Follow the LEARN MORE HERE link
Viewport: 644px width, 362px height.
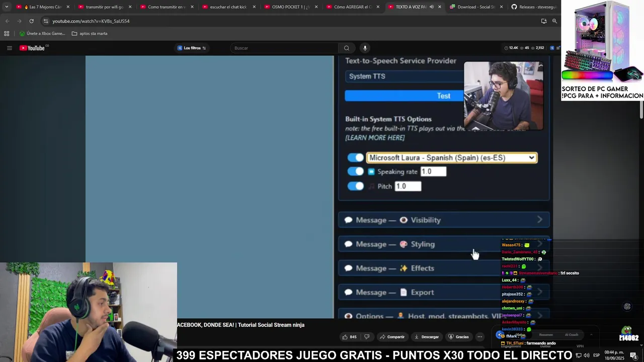[x=375, y=138]
